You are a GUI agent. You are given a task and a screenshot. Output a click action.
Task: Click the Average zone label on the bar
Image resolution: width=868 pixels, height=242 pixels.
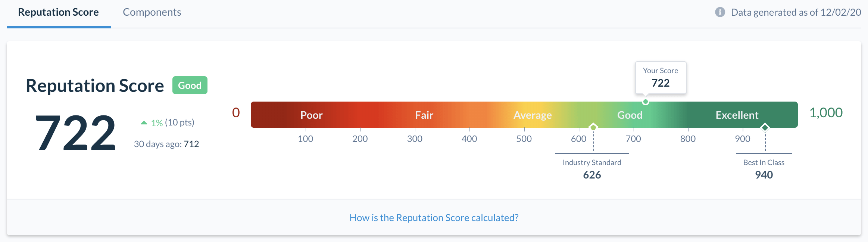pyautogui.click(x=533, y=115)
